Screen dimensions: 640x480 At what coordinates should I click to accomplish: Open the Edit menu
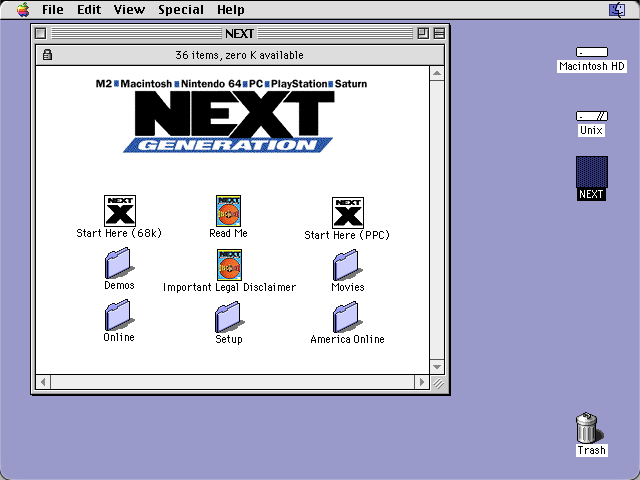(x=89, y=9)
